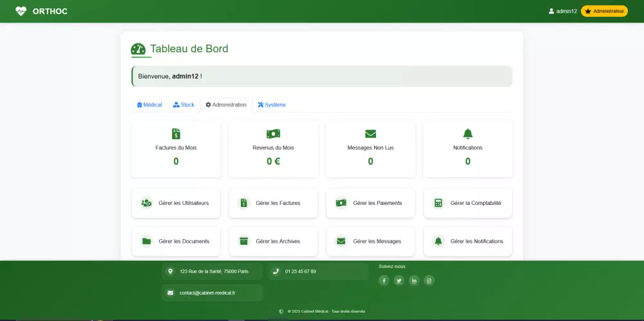Click the admin12 username in header
644x321 pixels.
click(x=566, y=11)
